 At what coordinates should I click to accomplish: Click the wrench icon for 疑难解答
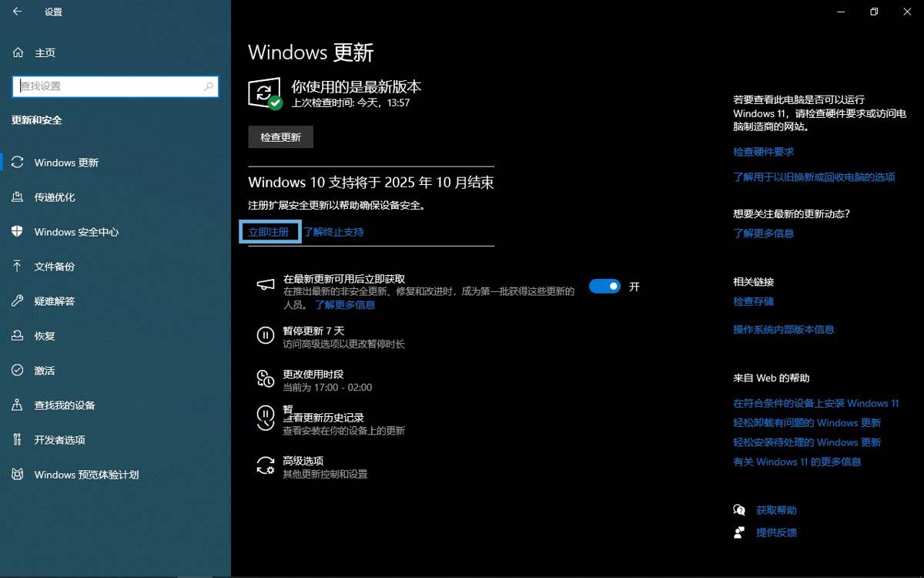[x=18, y=301]
